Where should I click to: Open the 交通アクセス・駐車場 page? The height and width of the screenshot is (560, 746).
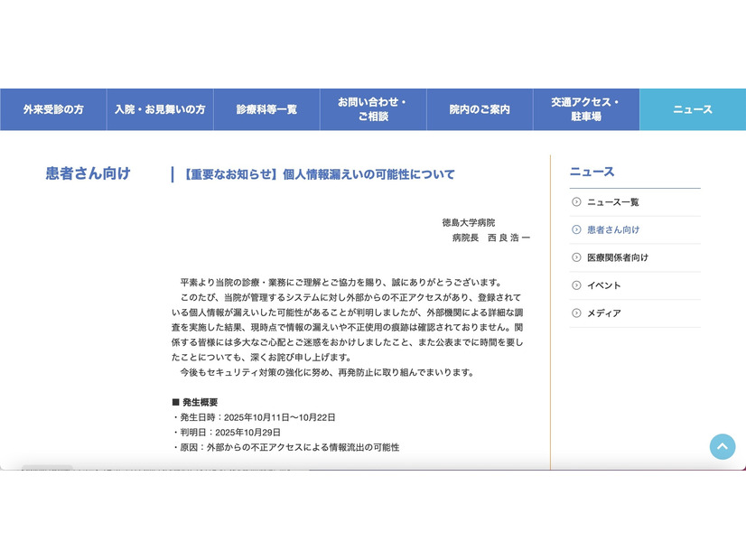coord(585,109)
